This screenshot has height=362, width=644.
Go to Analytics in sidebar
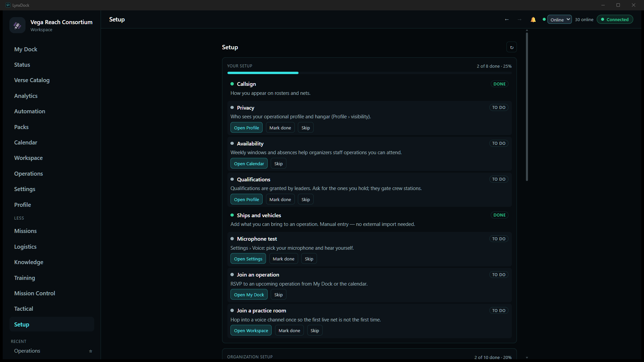click(52, 96)
